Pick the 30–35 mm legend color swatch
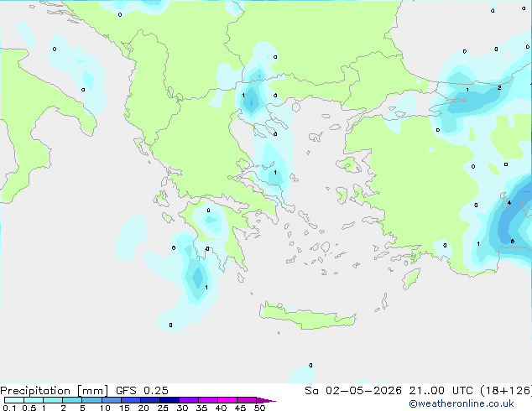Screen dimensions: 532x411 pos(189,400)
